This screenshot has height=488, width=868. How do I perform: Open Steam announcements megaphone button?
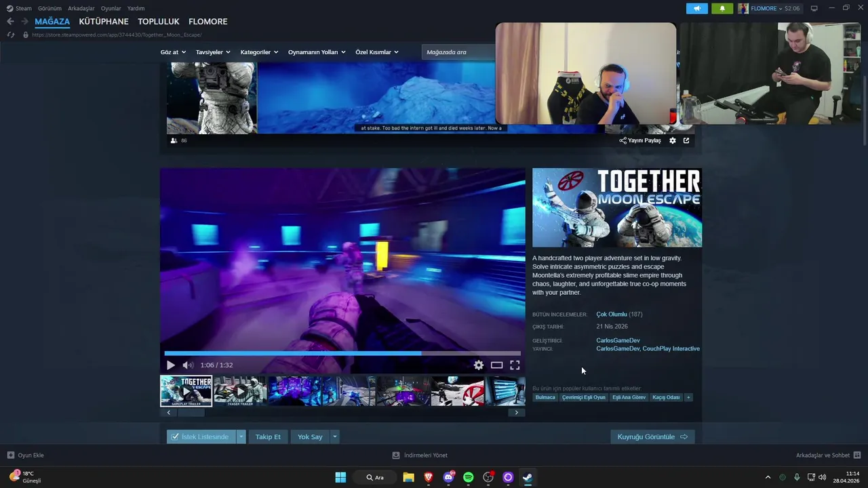coord(696,8)
